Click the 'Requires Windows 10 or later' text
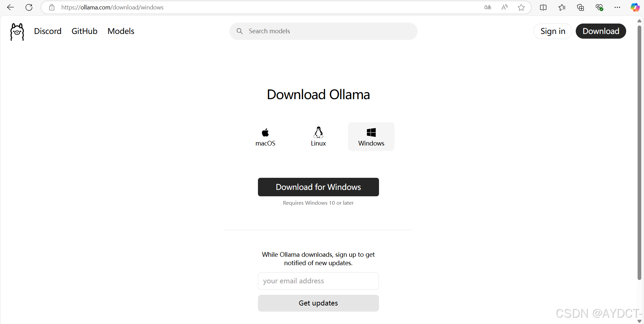 [x=318, y=203]
